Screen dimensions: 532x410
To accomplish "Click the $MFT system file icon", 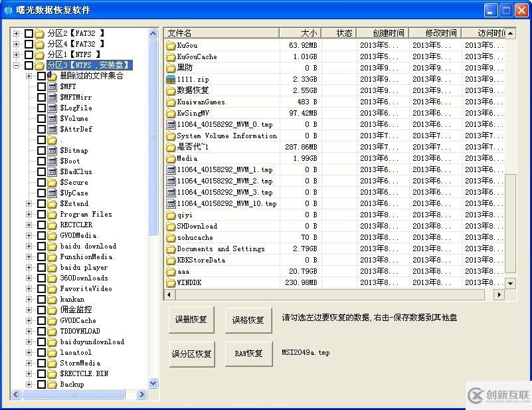I will click(52, 86).
